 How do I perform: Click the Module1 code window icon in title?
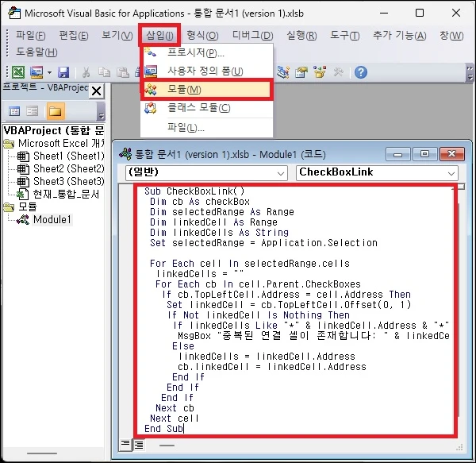125,154
